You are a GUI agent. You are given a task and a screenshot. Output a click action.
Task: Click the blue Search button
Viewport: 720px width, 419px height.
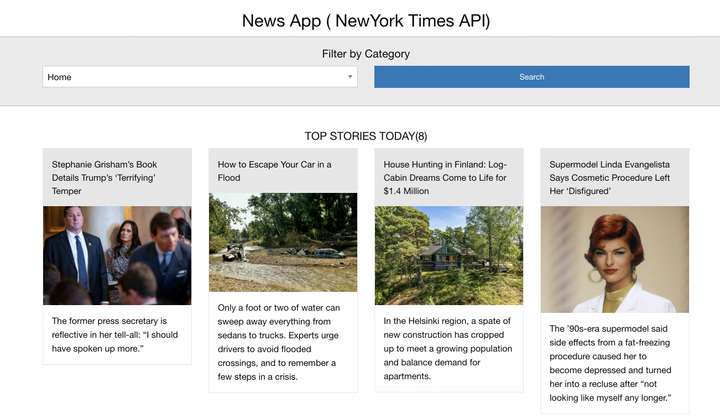[531, 77]
